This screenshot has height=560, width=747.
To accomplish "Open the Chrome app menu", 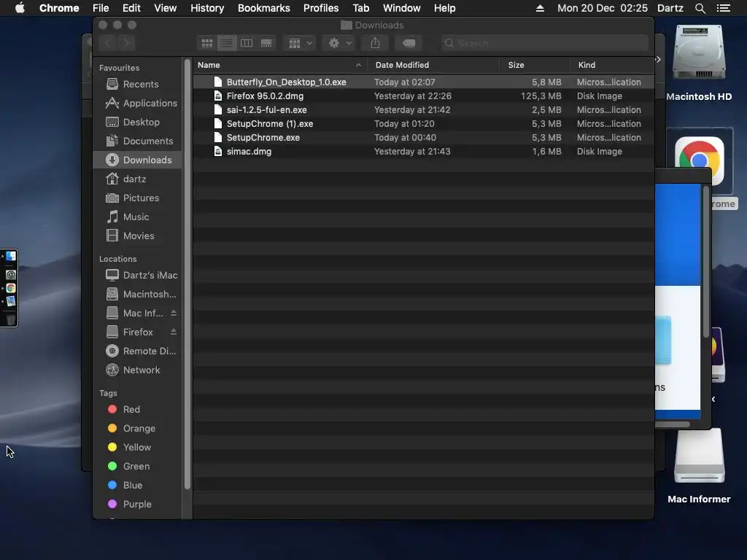I will tap(59, 8).
